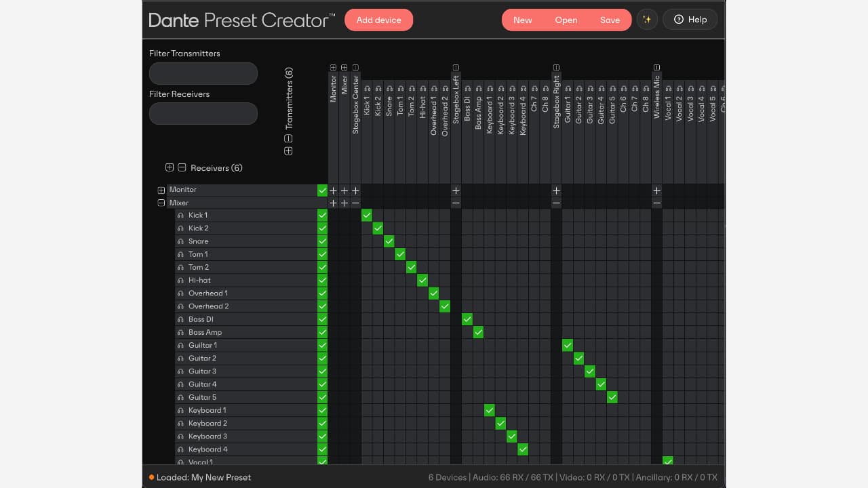This screenshot has height=488, width=868.
Task: Click headphone icon above Tom 2 transmitter column
Action: [412, 89]
